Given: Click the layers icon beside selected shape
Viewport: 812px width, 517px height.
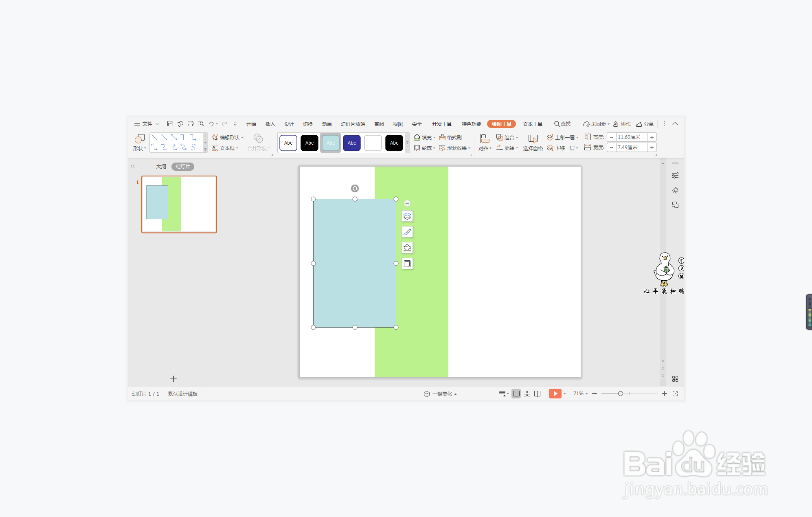Looking at the screenshot, I should pyautogui.click(x=407, y=216).
